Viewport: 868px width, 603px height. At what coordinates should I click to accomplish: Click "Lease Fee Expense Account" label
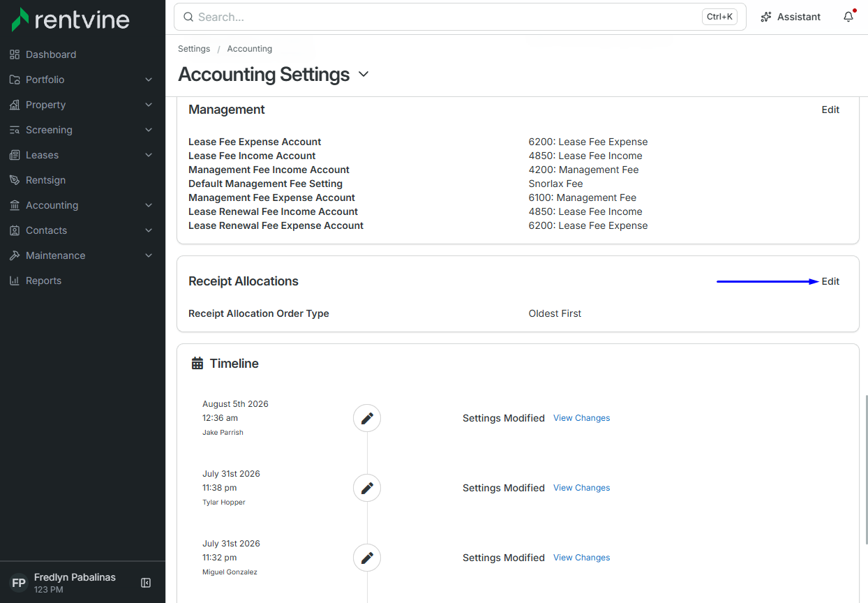(x=255, y=142)
